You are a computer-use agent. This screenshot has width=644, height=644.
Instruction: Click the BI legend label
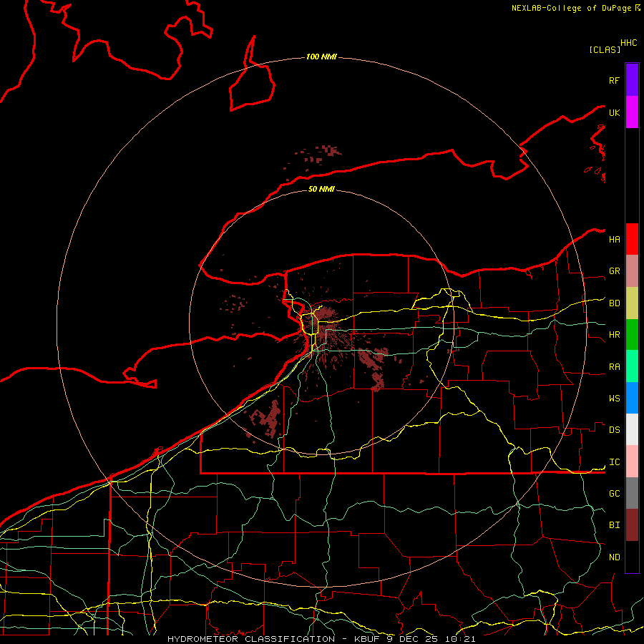tap(614, 525)
